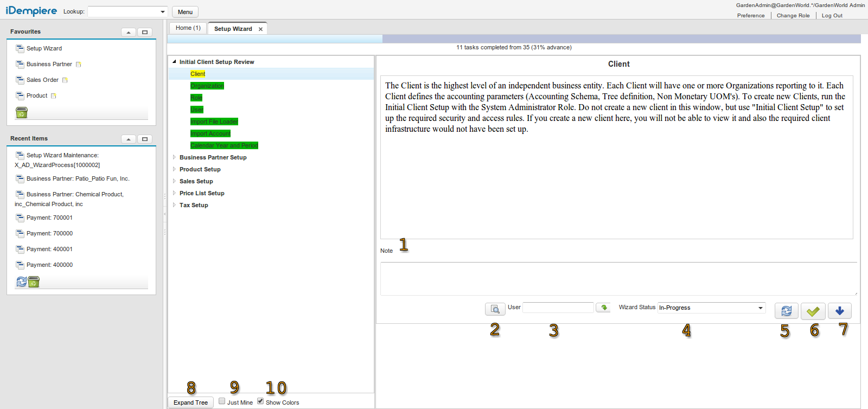
Task: Click the green arrow icon next to User field
Action: (x=603, y=308)
